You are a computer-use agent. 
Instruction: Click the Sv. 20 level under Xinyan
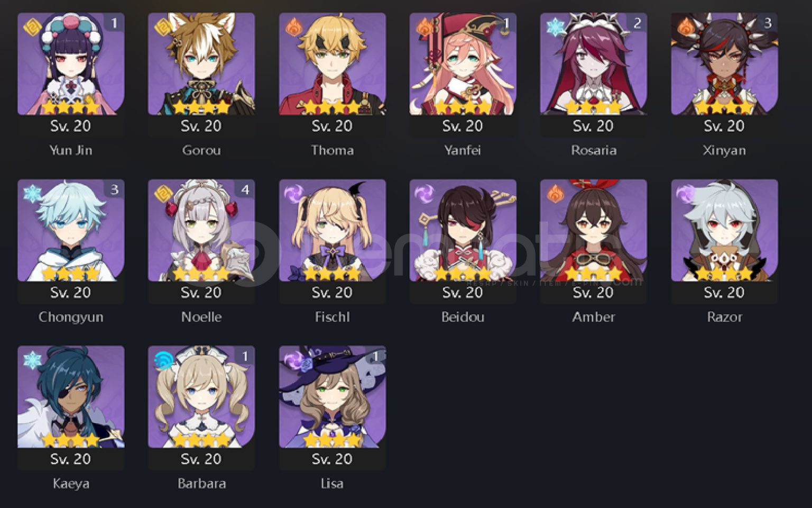pyautogui.click(x=724, y=126)
